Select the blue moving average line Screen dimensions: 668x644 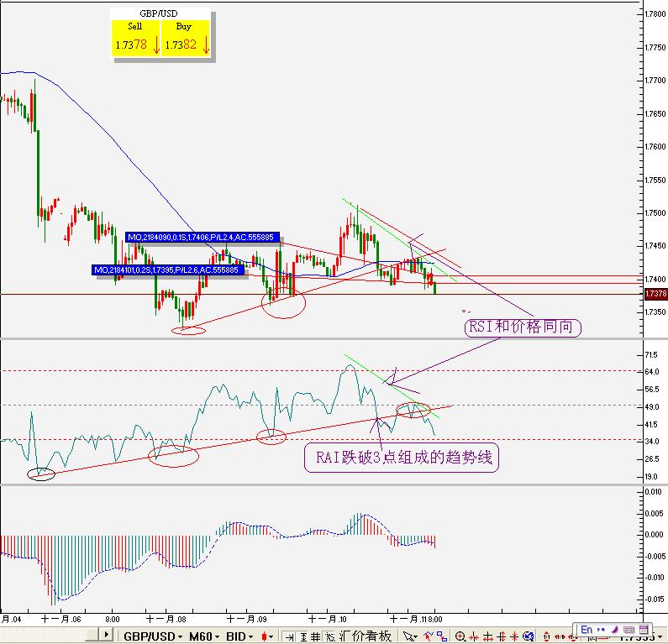tap(113, 139)
